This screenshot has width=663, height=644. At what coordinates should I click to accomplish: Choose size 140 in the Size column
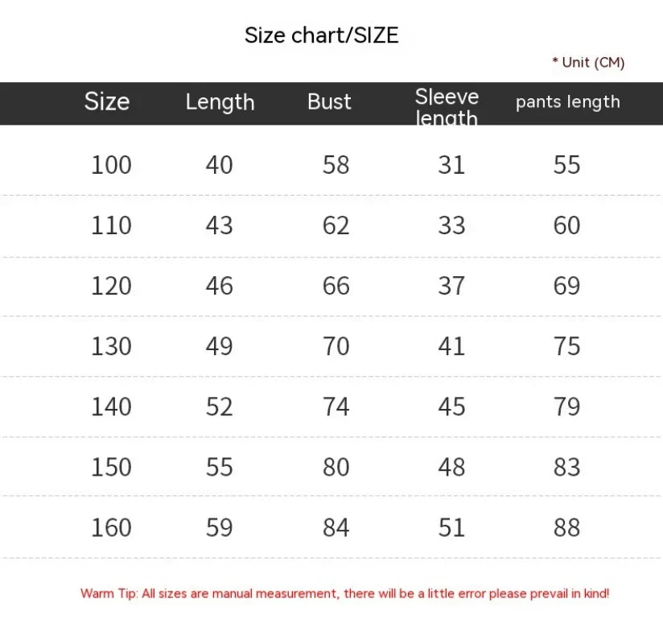111,407
